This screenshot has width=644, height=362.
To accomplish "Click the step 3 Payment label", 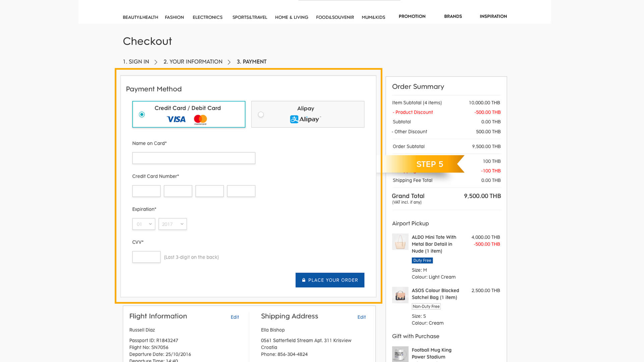I will pyautogui.click(x=252, y=62).
